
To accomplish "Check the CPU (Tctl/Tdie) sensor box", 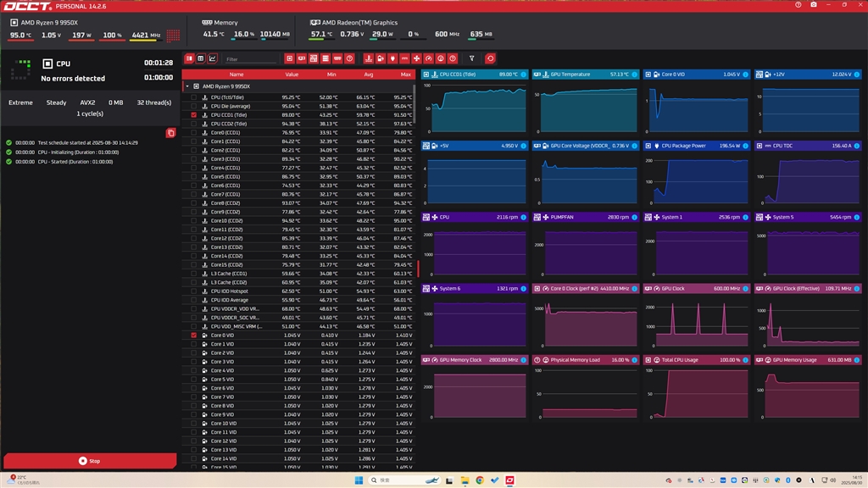I will coord(194,97).
